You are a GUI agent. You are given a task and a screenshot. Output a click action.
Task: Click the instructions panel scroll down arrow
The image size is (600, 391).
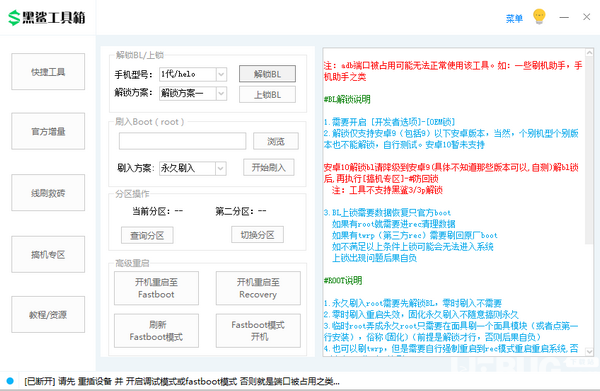589,351
